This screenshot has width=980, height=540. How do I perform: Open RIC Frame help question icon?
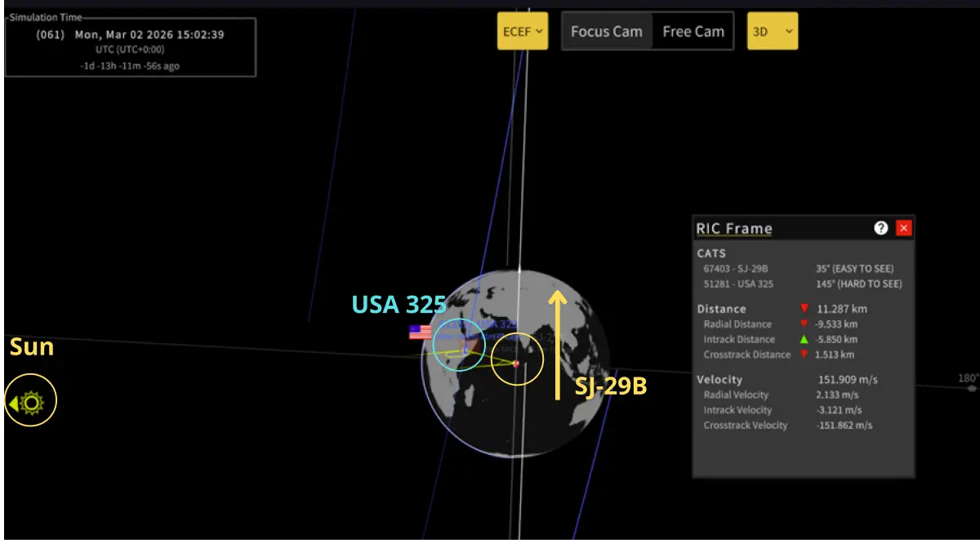880,228
